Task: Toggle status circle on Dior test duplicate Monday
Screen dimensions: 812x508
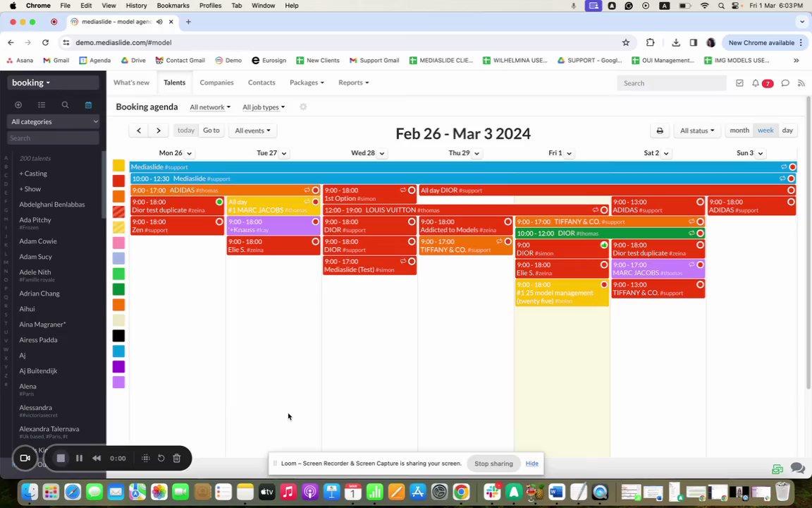Action: pos(219,202)
